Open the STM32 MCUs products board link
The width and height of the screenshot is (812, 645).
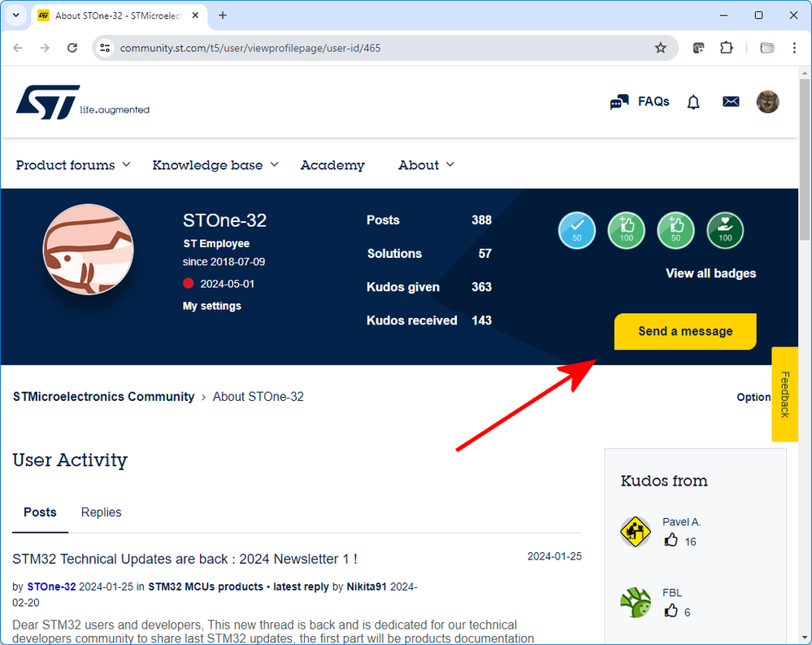point(206,586)
